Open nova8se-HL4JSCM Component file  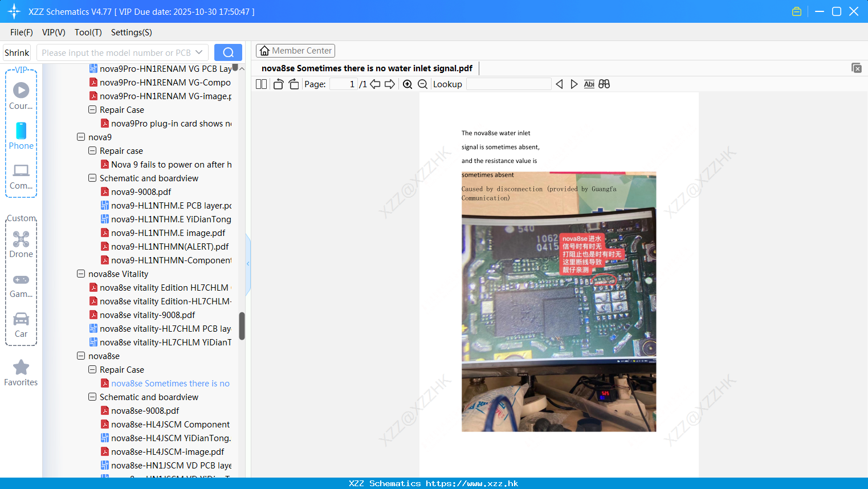coord(170,425)
